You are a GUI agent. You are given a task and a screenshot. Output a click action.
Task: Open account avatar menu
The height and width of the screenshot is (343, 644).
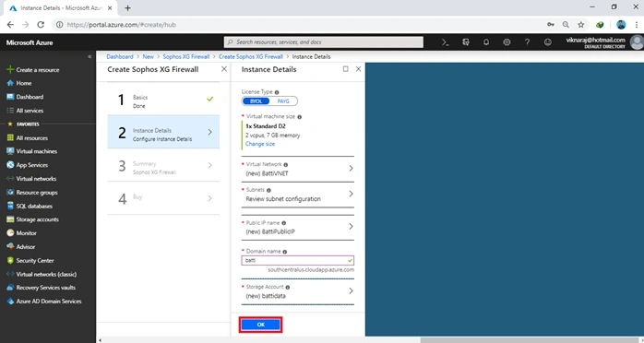(x=637, y=42)
